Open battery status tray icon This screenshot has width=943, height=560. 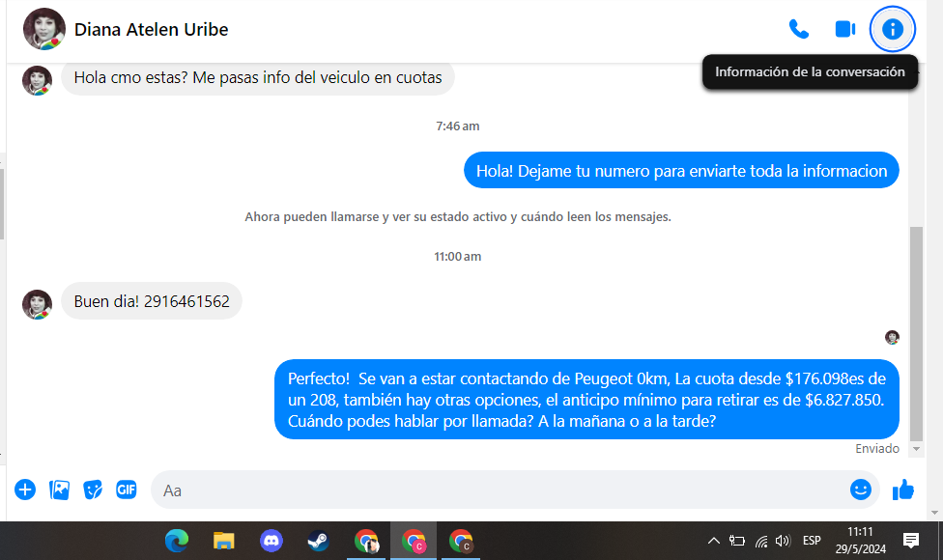736,541
